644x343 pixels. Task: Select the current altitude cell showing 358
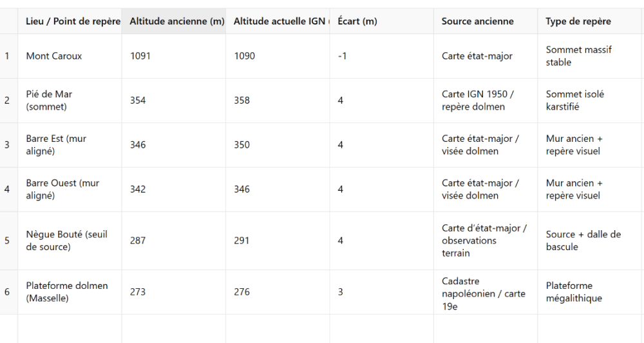242,101
